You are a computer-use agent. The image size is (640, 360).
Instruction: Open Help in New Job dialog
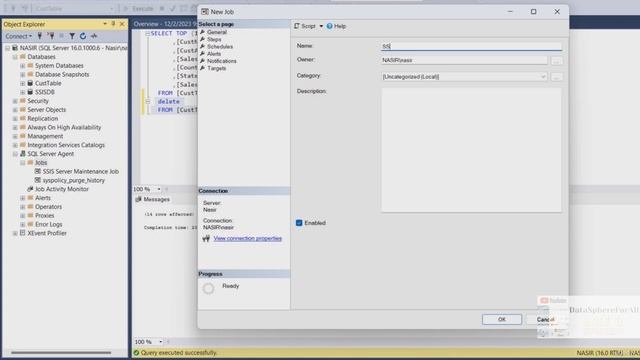click(x=336, y=26)
